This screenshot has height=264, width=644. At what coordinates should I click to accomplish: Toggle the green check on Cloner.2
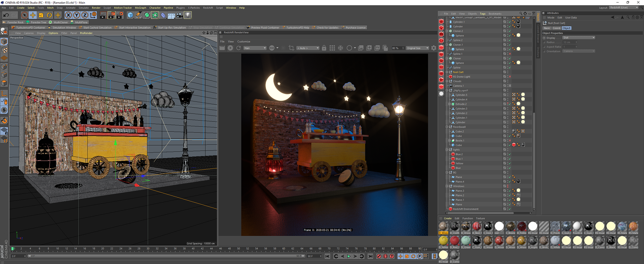pos(509,31)
